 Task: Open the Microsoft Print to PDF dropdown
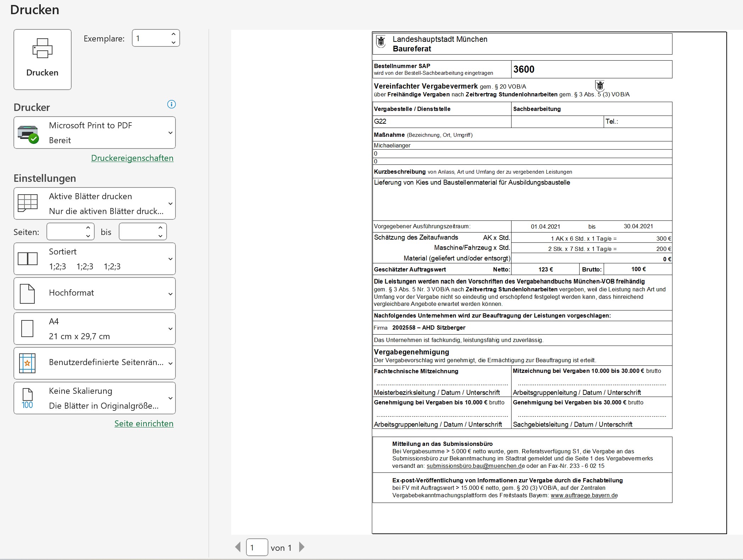tap(95, 133)
